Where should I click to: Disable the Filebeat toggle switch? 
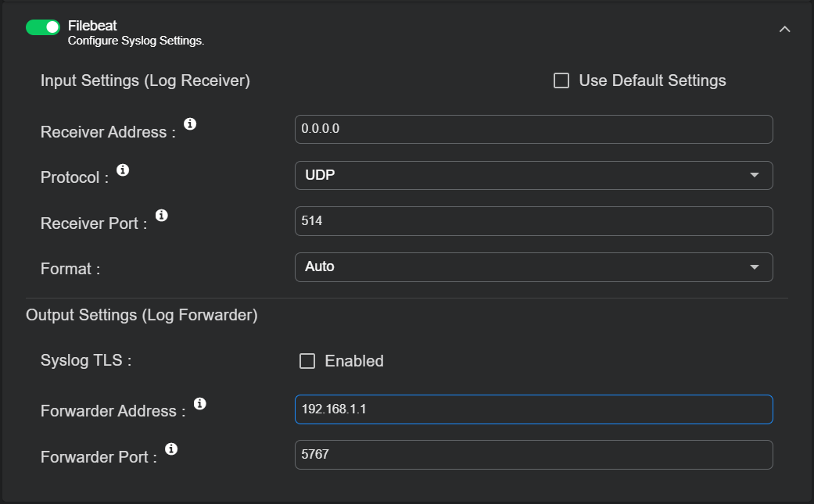click(43, 27)
